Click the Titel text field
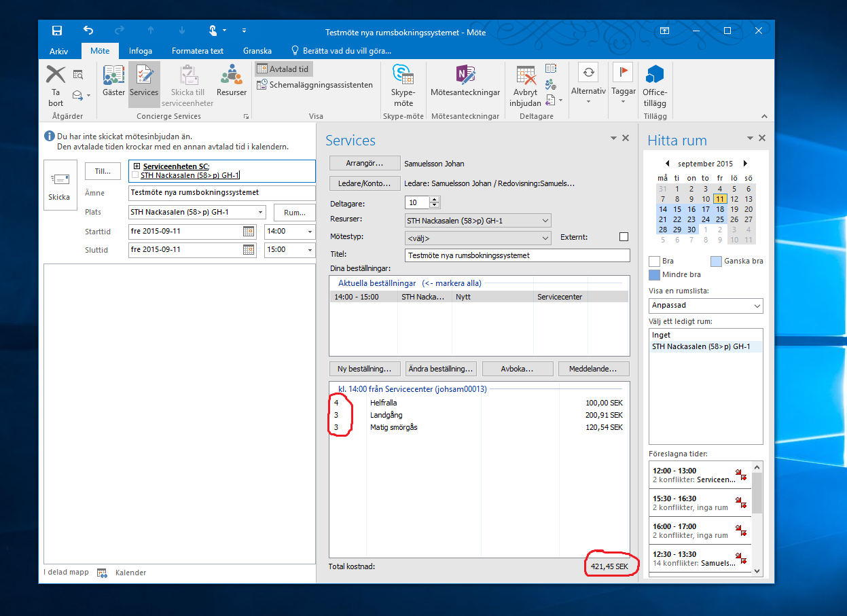This screenshot has height=616, width=847. [517, 255]
